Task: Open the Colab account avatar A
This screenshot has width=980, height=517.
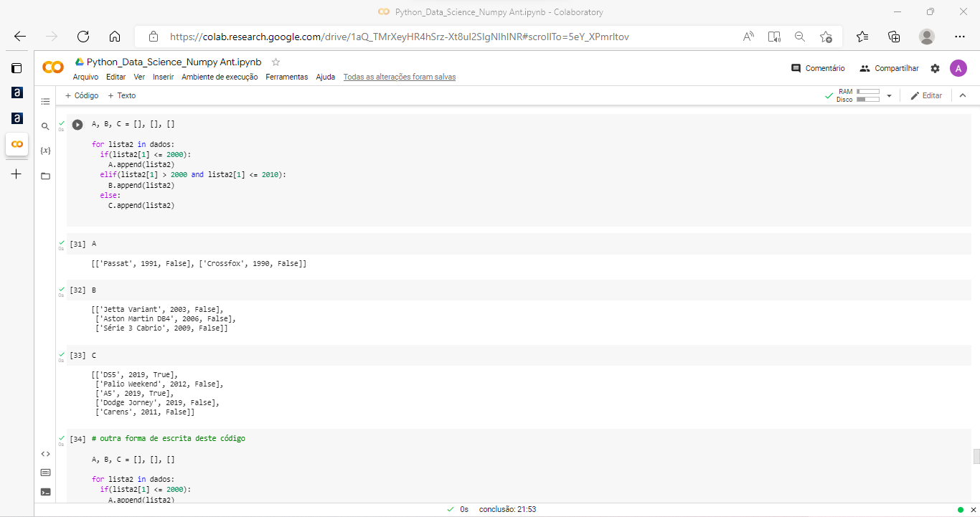Action: pos(958,68)
